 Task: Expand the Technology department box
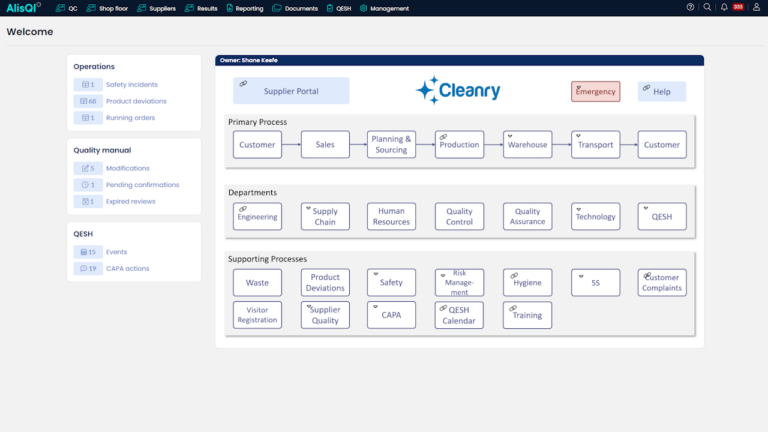tap(596, 216)
